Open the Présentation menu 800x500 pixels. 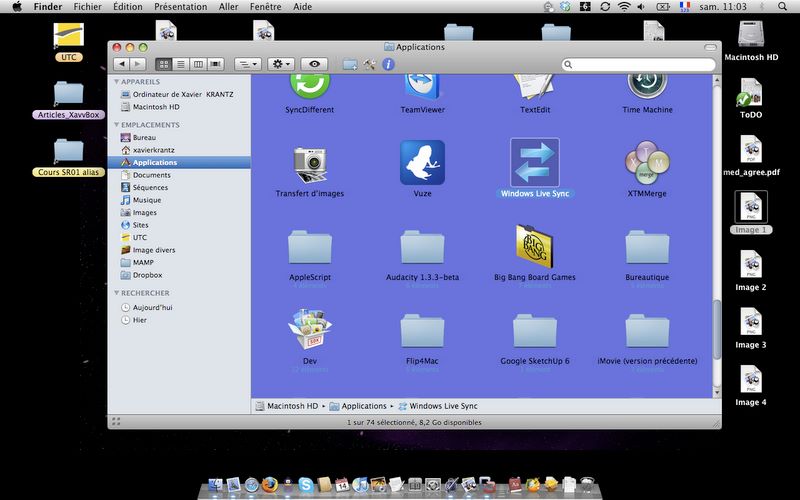[x=181, y=7]
